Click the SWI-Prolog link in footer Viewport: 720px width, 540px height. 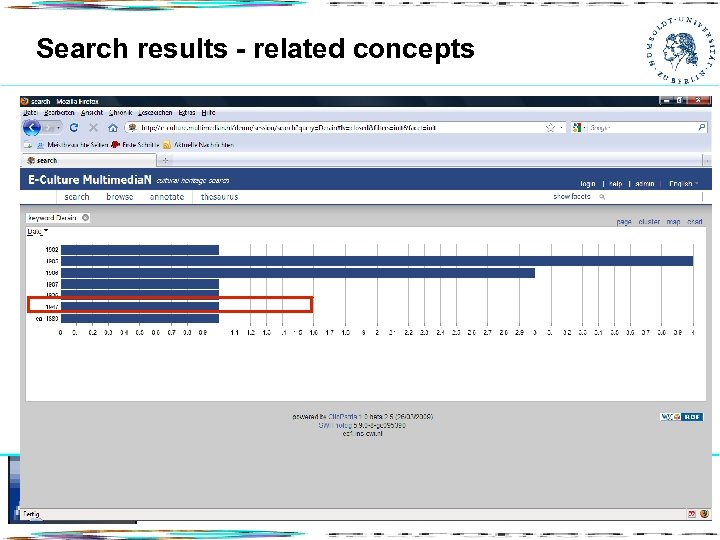tap(335, 425)
